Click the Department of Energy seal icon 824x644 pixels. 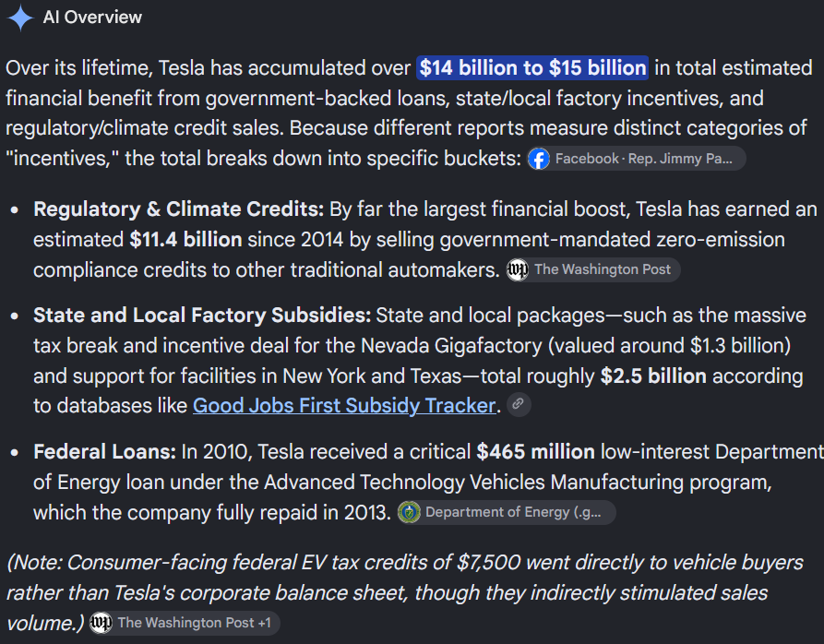(x=409, y=512)
